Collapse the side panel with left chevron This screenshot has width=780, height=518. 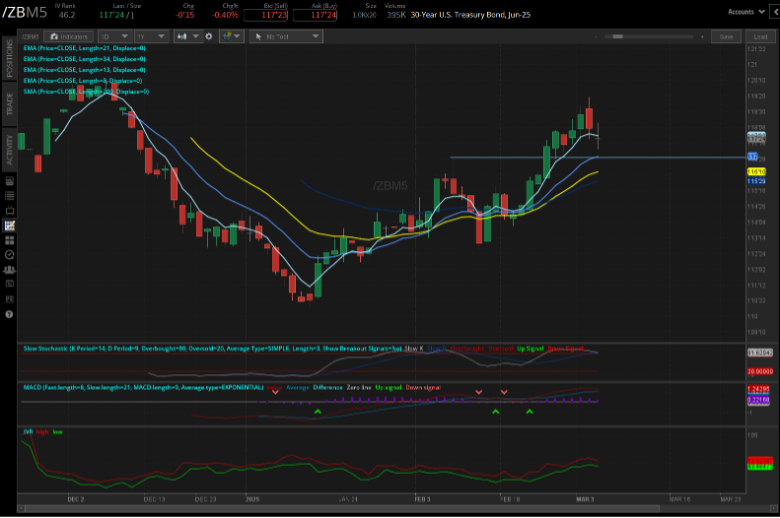[x=776, y=12]
